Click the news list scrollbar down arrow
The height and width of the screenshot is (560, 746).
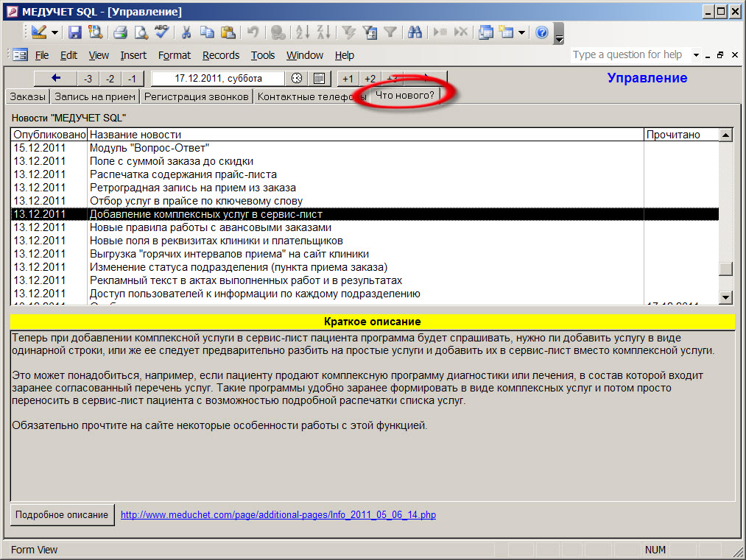click(725, 297)
